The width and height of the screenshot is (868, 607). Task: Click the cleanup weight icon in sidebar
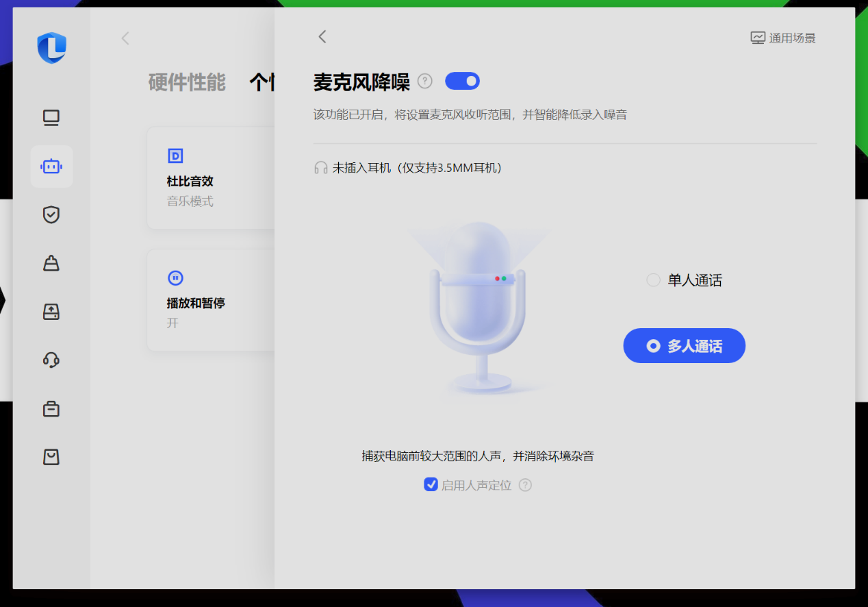[51, 263]
